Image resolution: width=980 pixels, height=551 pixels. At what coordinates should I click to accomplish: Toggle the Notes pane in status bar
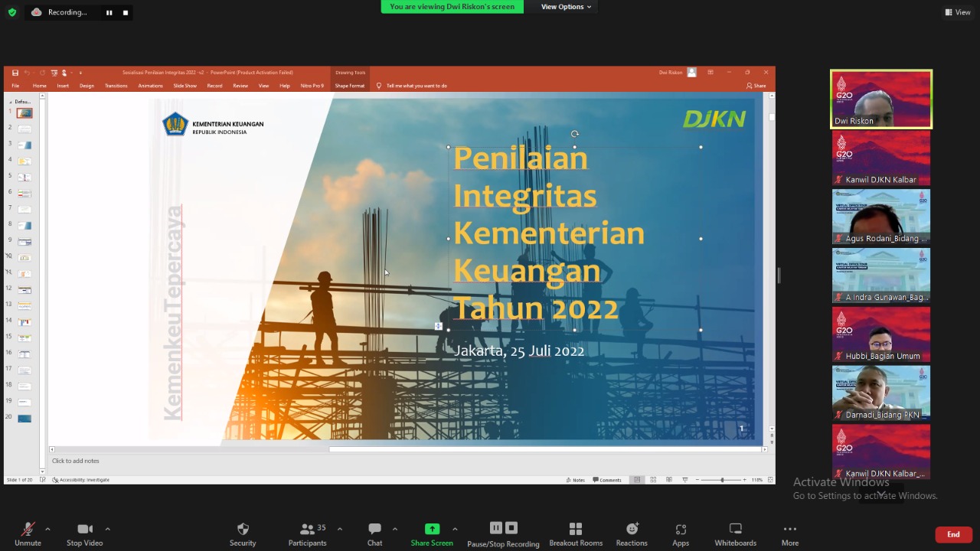pyautogui.click(x=576, y=480)
